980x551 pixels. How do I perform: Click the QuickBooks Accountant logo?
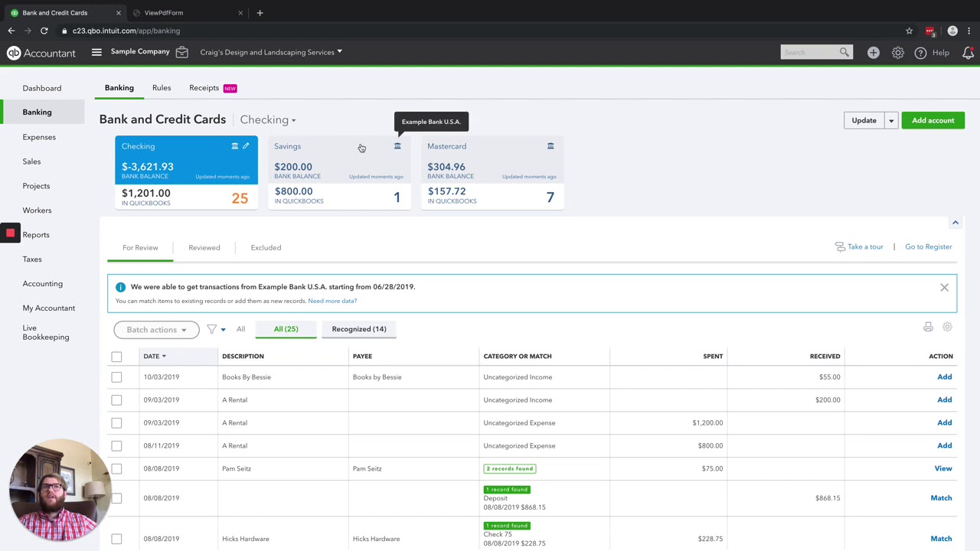point(41,53)
